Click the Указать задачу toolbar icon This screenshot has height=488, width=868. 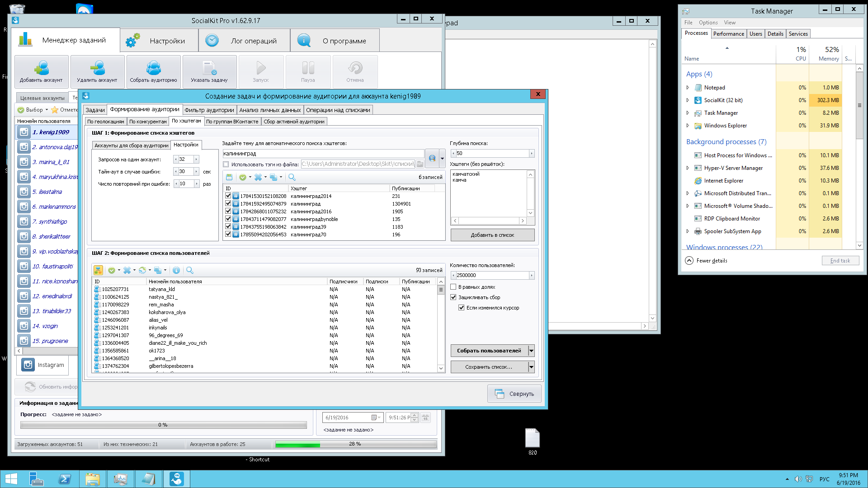coord(209,71)
